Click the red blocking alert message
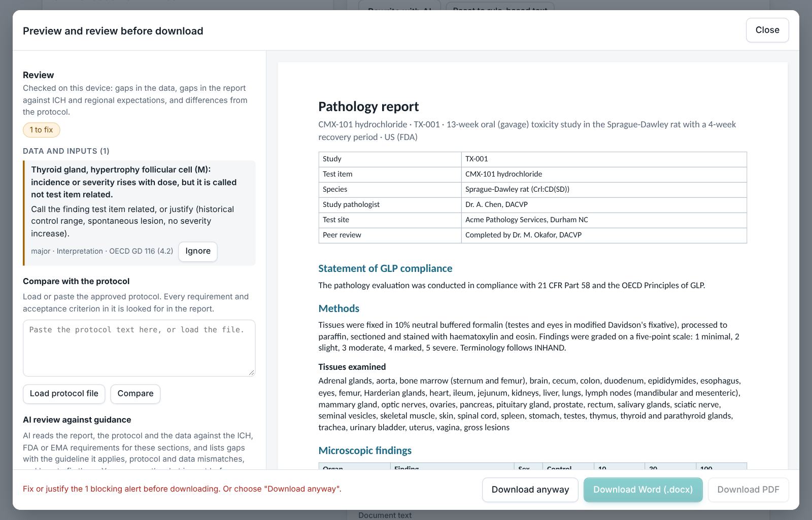 [x=182, y=489]
